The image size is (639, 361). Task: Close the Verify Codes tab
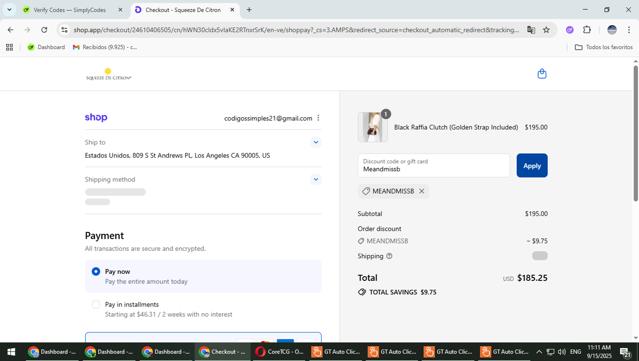point(120,10)
